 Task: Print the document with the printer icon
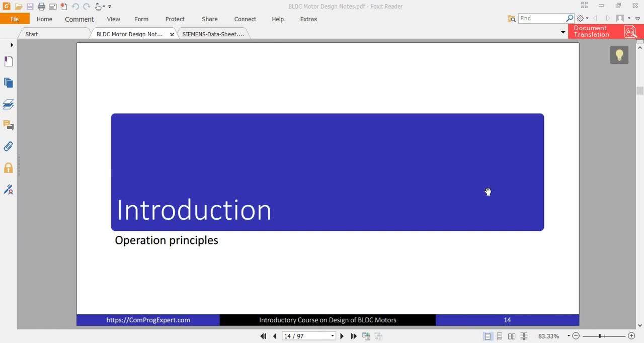click(41, 7)
